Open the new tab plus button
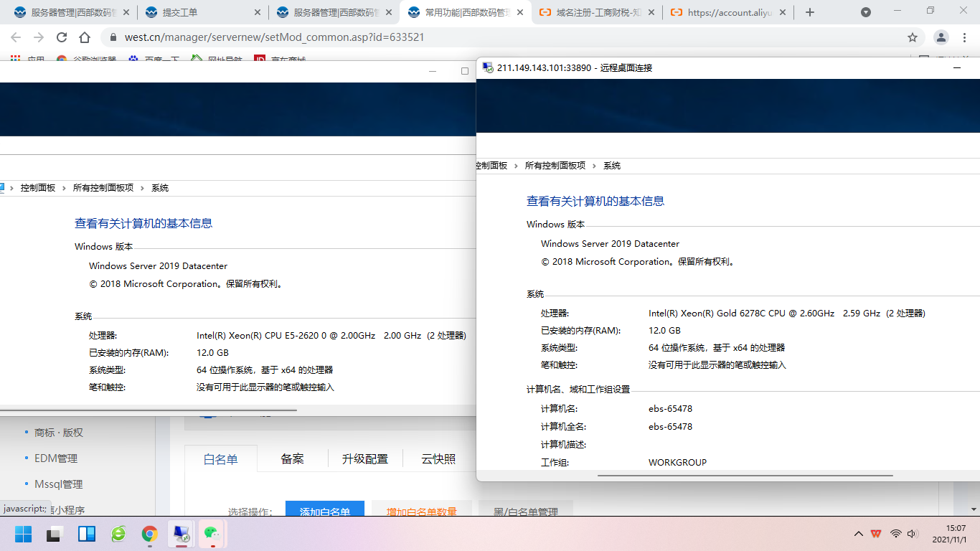 [x=810, y=12]
